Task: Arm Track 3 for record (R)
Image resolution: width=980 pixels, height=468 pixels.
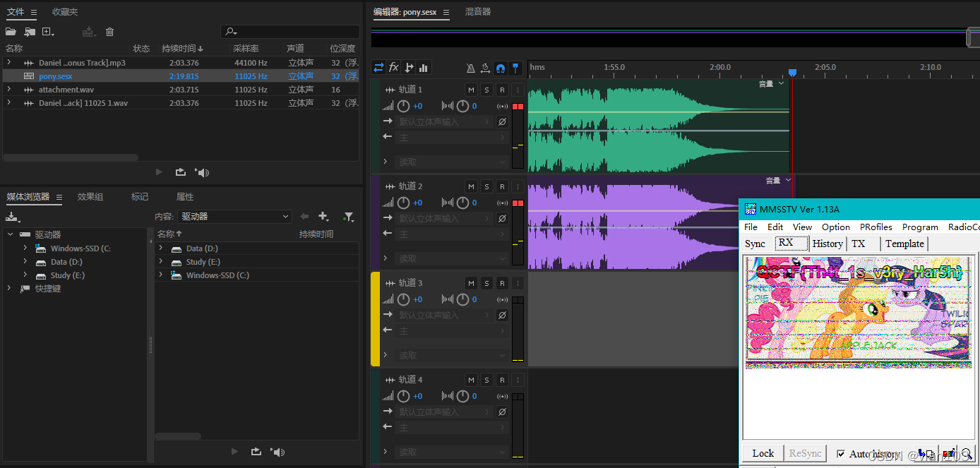Action: click(x=502, y=283)
